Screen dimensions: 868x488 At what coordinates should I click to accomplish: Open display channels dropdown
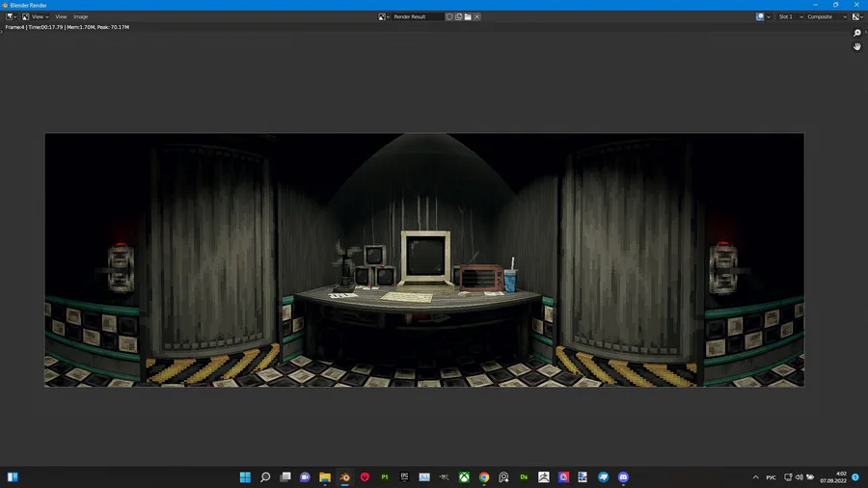tap(857, 16)
